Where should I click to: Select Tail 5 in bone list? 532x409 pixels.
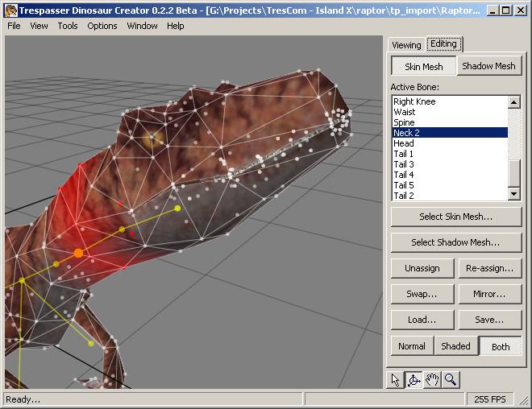450,185
